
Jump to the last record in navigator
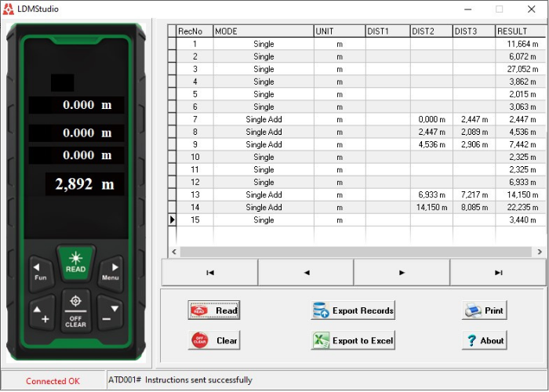[498, 273]
